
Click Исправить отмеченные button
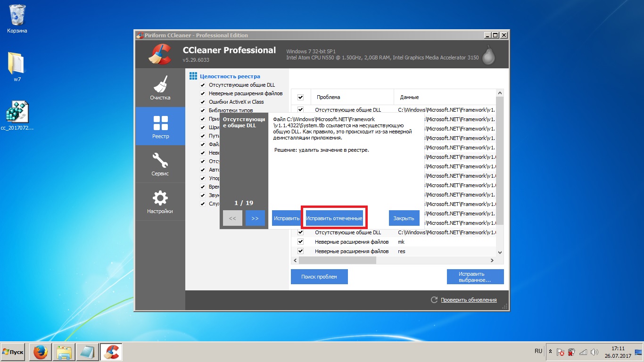point(334,218)
